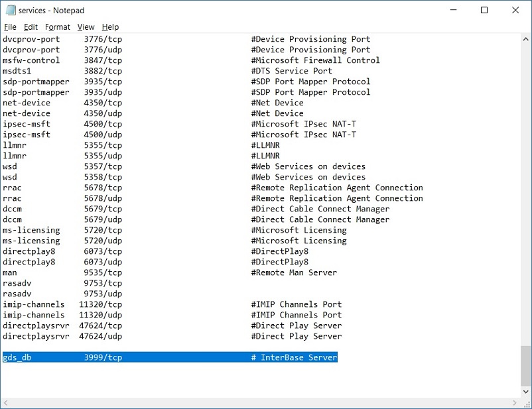This screenshot has width=532, height=409.
Task: Close the services Notepad window
Action: [x=515, y=11]
